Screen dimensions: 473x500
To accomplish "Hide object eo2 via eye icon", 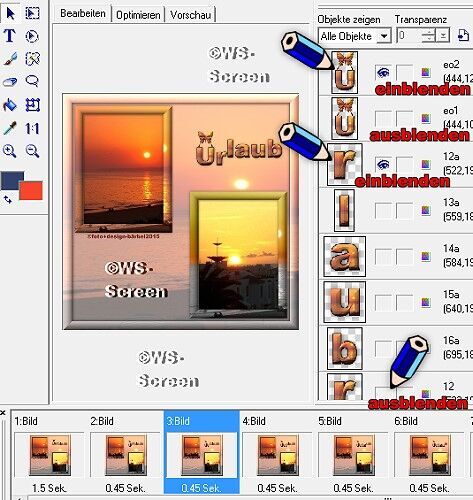I will click(383, 72).
